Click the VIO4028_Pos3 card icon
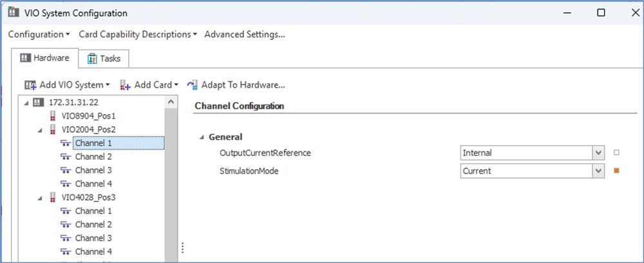The image size is (644, 263). (52, 197)
